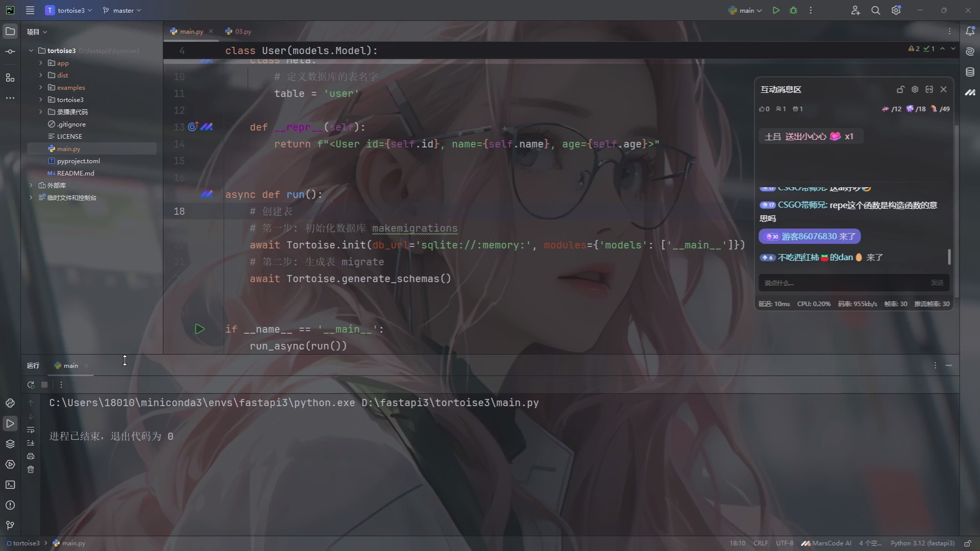
Task: Unlock the 互动消息区 panel with the lock toggle
Action: click(x=900, y=89)
